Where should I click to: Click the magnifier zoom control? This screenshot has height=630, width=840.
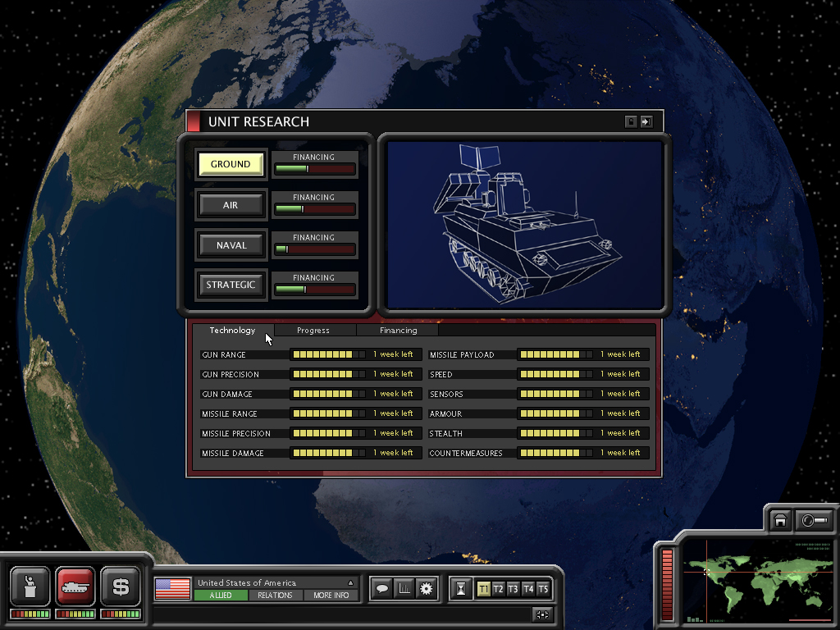[815, 520]
